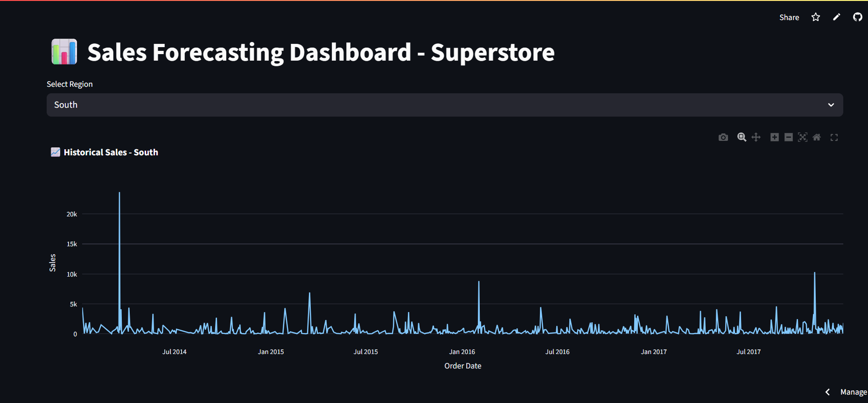The image size is (868, 403).
Task: Click the Select Region label
Action: (70, 84)
